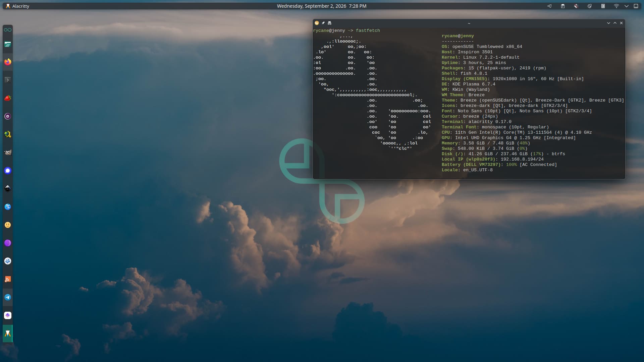Viewport: 644px width, 362px height.
Task: Open the infinity application launcher menu
Action: [x=8, y=30]
